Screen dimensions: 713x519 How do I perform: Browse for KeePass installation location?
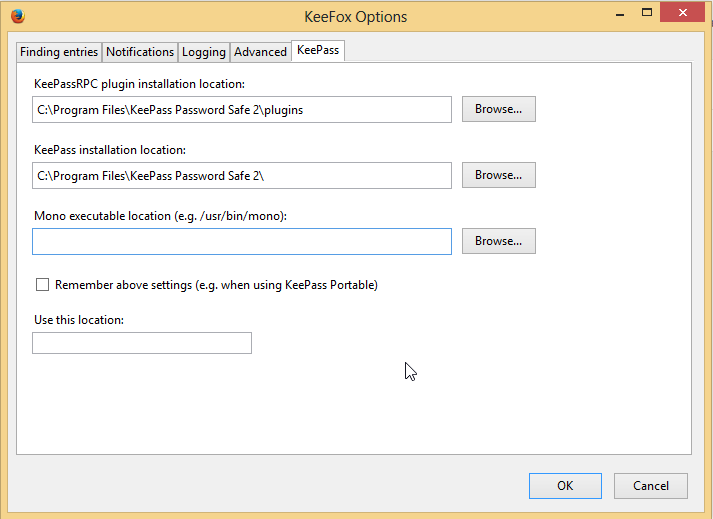pos(498,175)
